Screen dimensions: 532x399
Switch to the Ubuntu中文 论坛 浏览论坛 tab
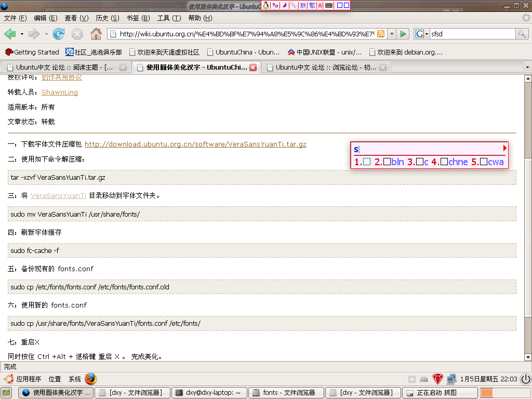326,68
